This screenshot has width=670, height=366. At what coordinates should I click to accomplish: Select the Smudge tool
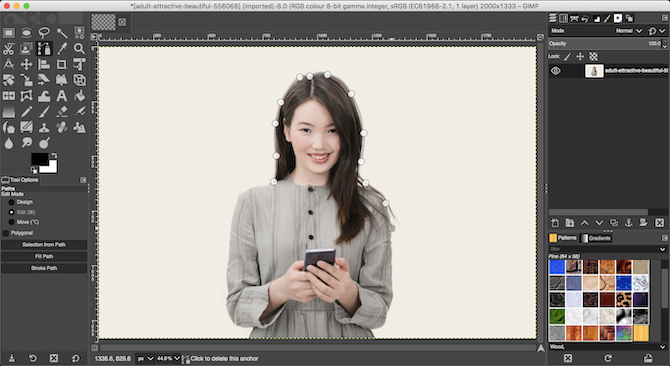[x=26, y=143]
